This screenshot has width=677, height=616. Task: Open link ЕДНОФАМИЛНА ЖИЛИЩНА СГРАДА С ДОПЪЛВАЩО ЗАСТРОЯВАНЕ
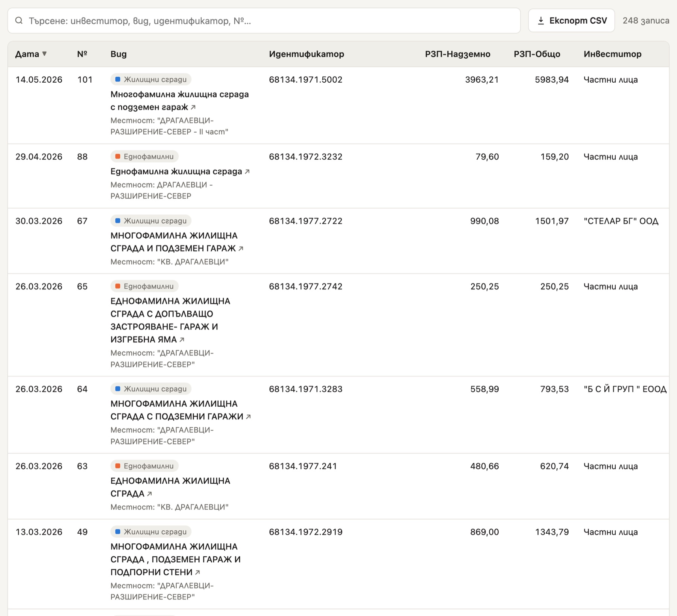pyautogui.click(x=170, y=320)
